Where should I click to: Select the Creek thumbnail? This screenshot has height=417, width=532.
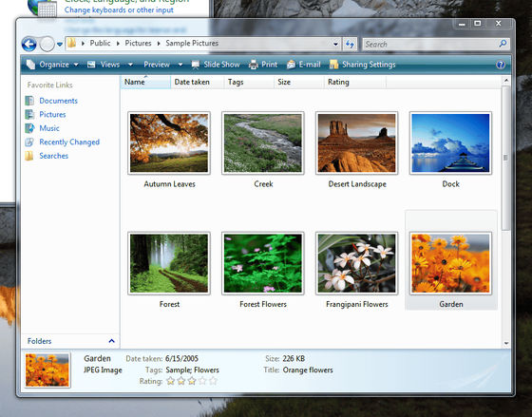263,143
